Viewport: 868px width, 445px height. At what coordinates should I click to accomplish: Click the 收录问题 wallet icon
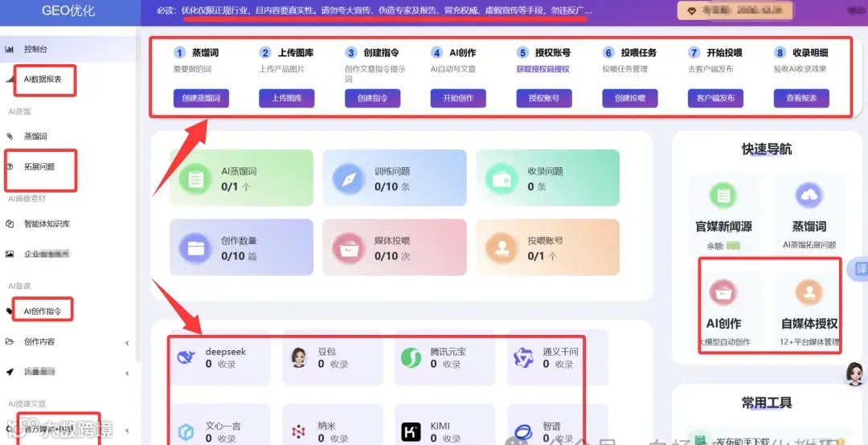[x=501, y=178]
